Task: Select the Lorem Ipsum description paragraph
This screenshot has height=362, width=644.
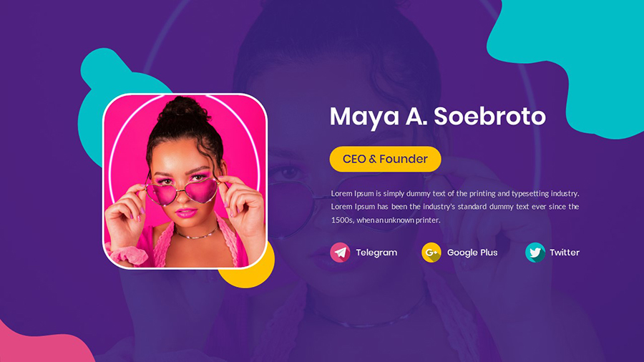Action: (455, 207)
